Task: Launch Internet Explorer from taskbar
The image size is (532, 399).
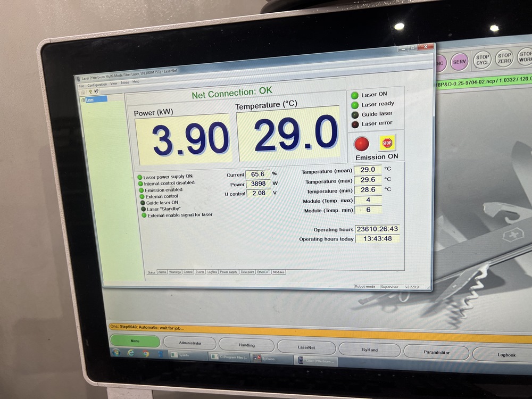Action: (x=131, y=353)
